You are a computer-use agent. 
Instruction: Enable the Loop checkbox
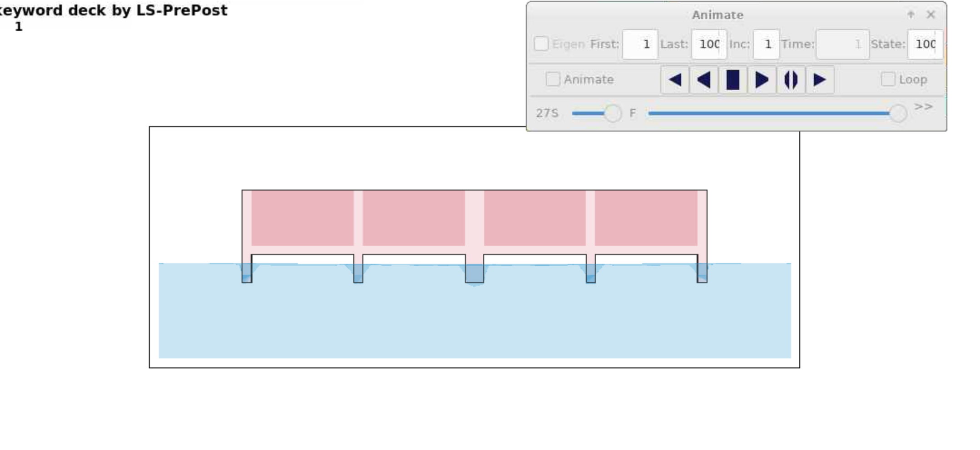click(x=888, y=79)
